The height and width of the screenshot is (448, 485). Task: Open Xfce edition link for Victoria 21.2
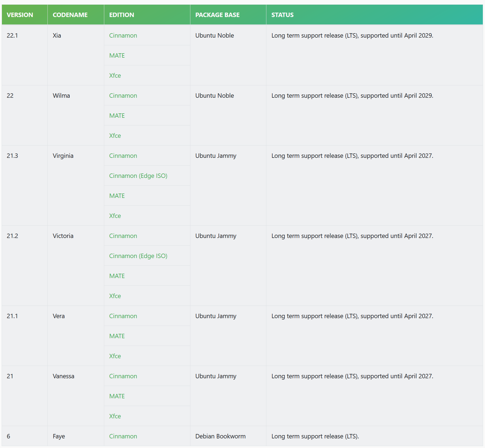click(x=115, y=296)
